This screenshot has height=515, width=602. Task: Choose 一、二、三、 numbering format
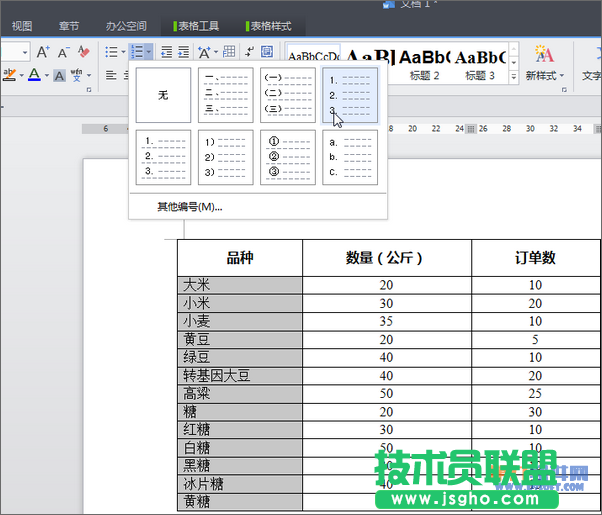click(226, 95)
